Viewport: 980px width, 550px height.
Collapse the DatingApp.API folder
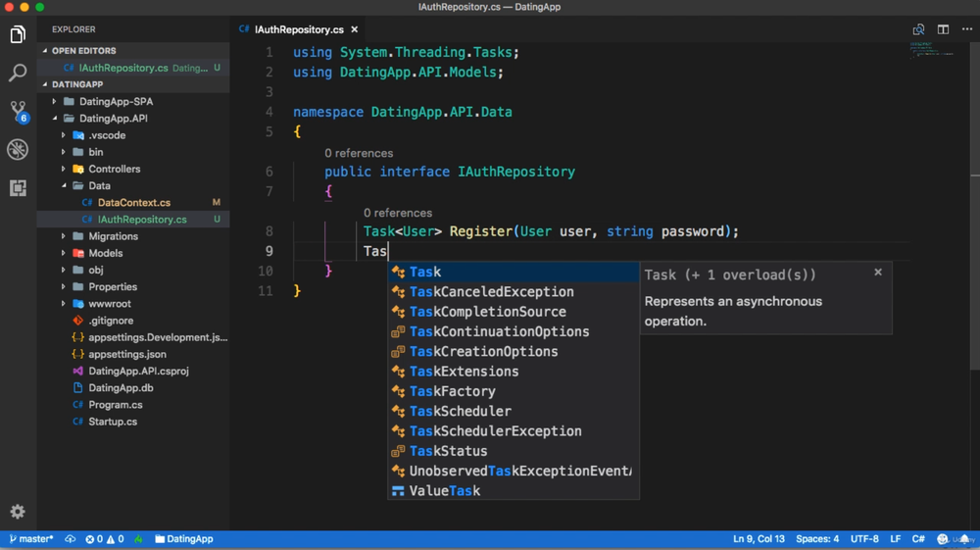(x=133, y=118)
